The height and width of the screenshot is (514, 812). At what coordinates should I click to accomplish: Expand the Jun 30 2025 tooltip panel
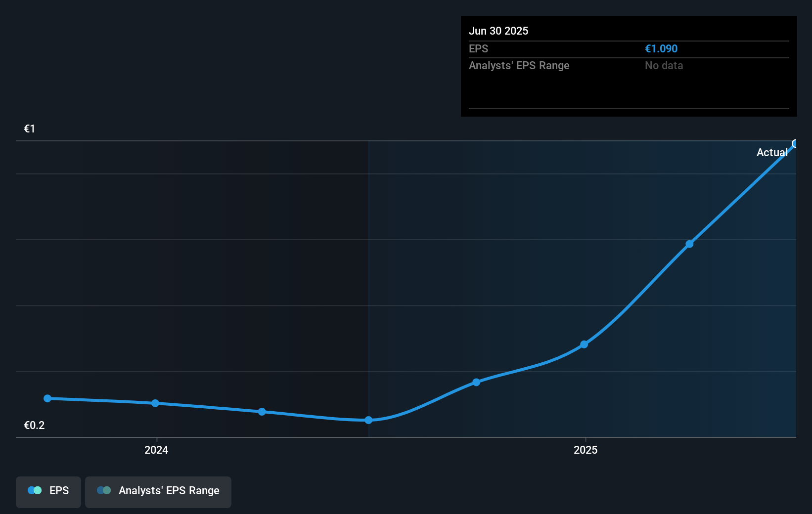pyautogui.click(x=499, y=31)
